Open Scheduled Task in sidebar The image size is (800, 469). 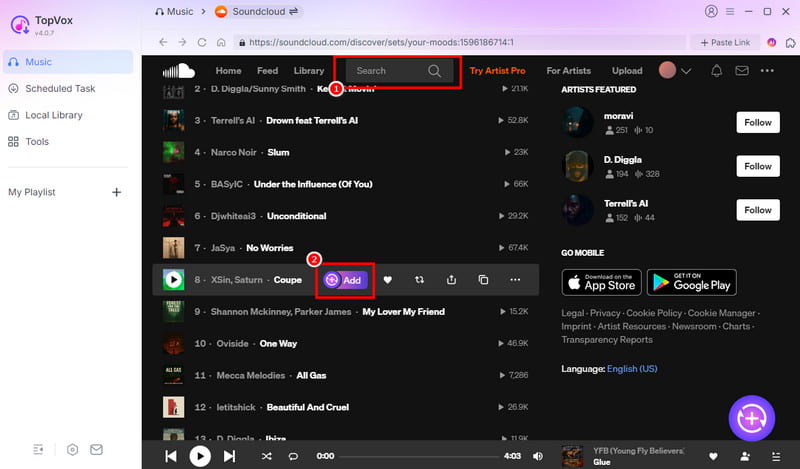(x=52, y=88)
